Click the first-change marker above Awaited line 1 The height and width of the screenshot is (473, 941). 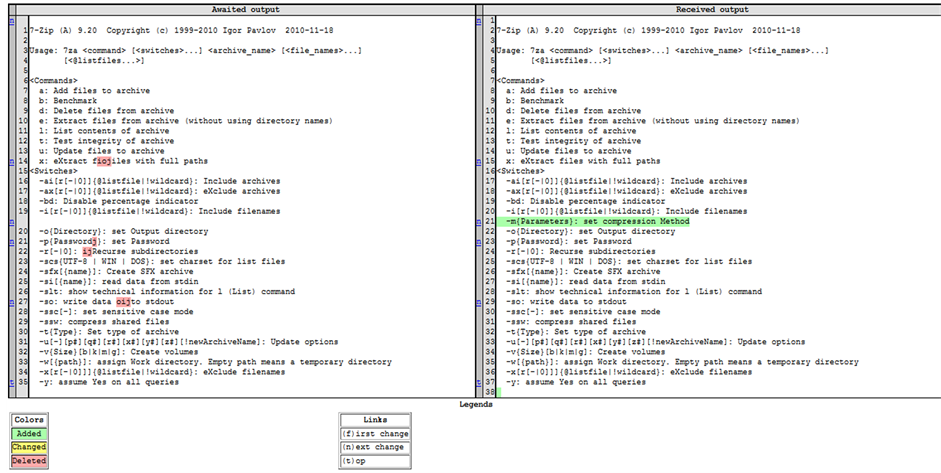(x=11, y=21)
